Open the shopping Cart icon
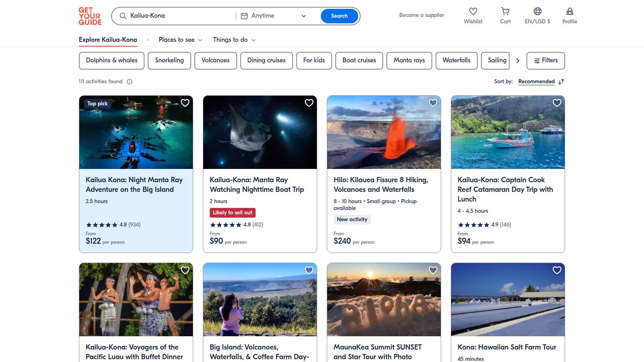Viewport: 644px width, 362px height. (505, 12)
